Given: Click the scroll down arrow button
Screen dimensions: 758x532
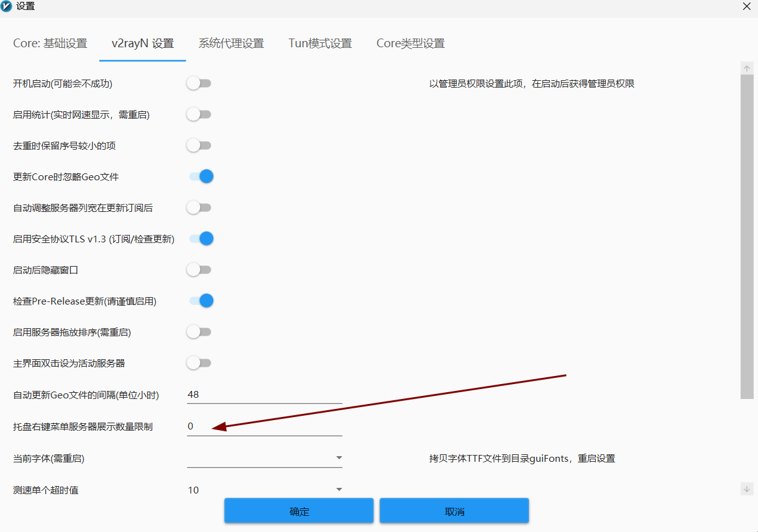Looking at the screenshot, I should pos(747,489).
